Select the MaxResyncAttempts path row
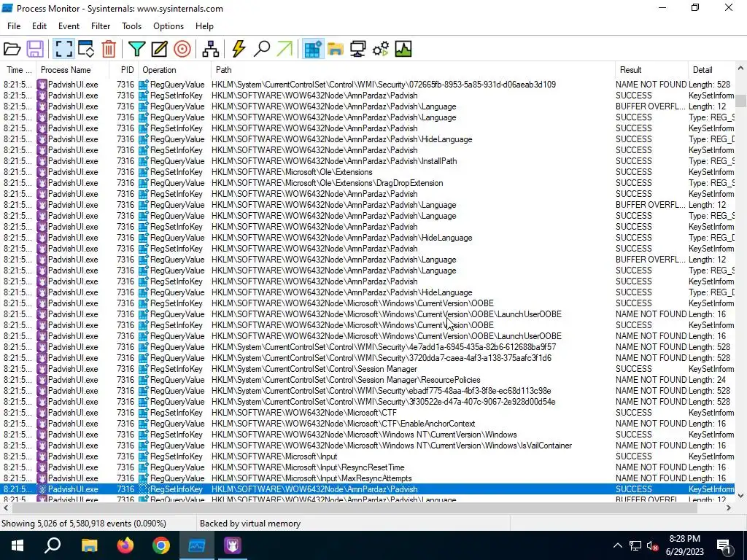The image size is (747, 560). pos(367,478)
